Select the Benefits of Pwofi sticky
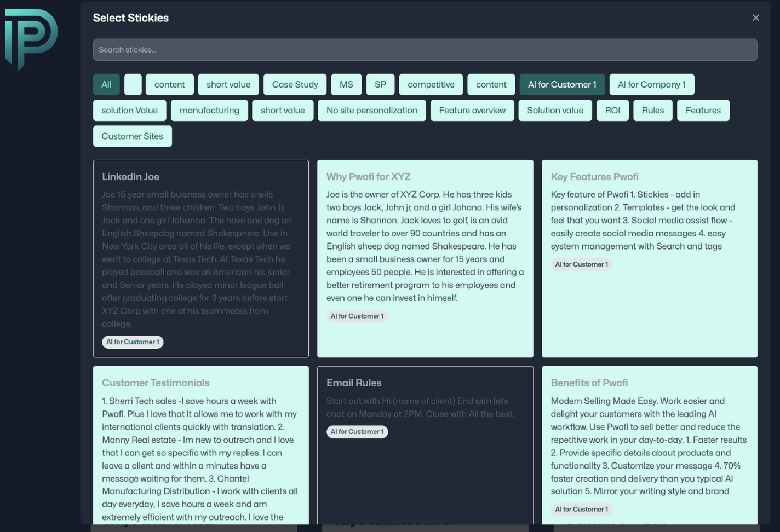The image size is (780, 532). (649, 443)
